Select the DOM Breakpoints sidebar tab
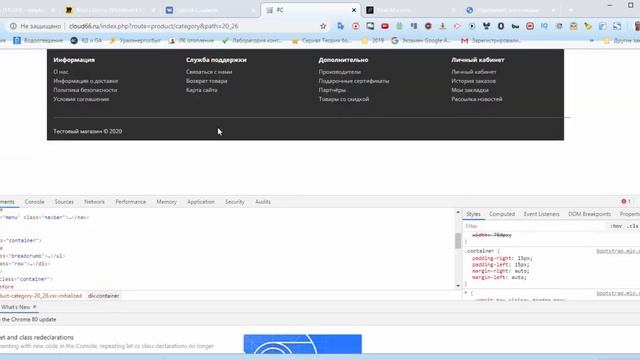The height and width of the screenshot is (360, 640). coord(589,214)
